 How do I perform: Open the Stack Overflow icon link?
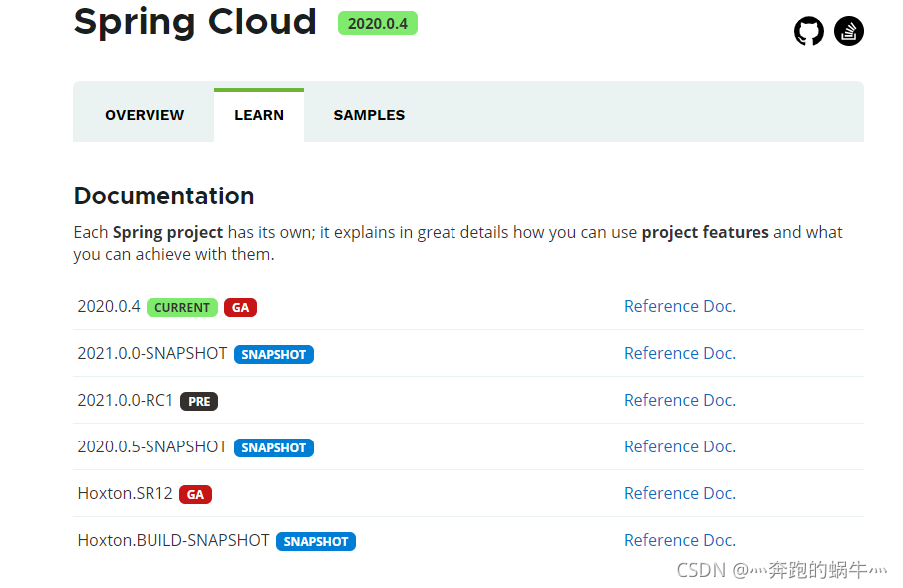[x=849, y=31]
